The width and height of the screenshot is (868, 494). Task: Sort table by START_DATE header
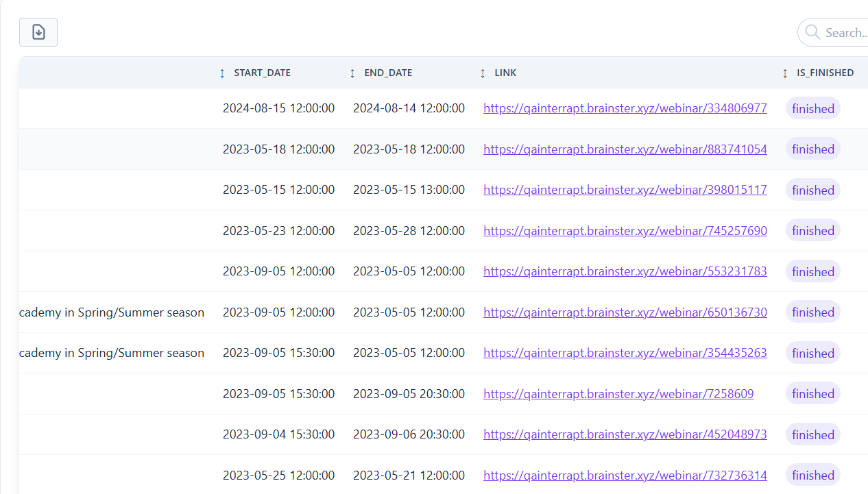click(x=262, y=73)
